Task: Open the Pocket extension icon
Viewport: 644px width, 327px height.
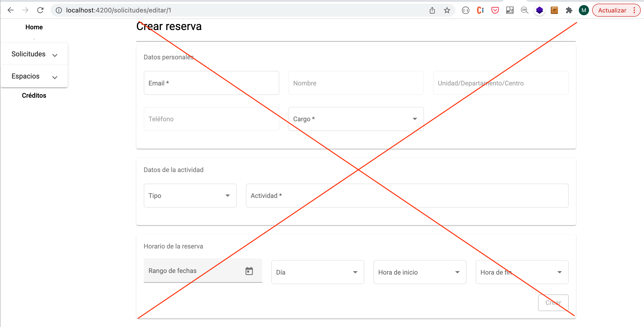Action: [x=495, y=10]
